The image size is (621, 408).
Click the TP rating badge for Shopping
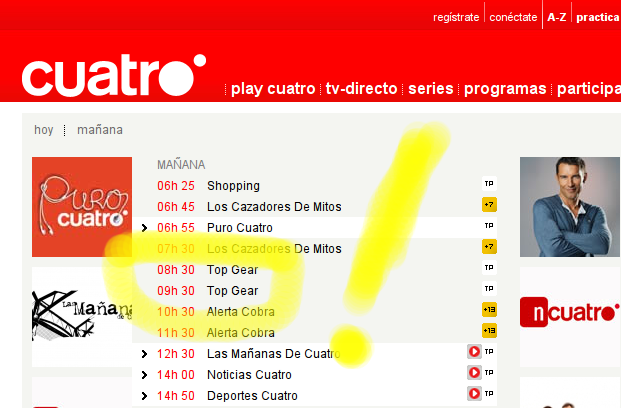pyautogui.click(x=489, y=185)
